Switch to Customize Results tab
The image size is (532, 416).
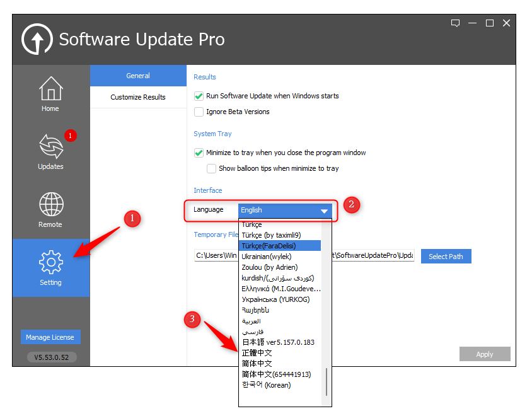138,97
